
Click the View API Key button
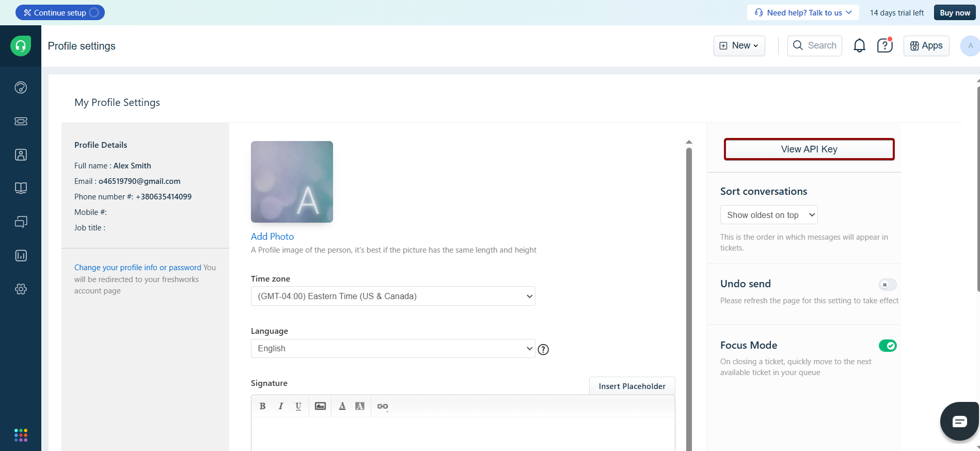[809, 149]
